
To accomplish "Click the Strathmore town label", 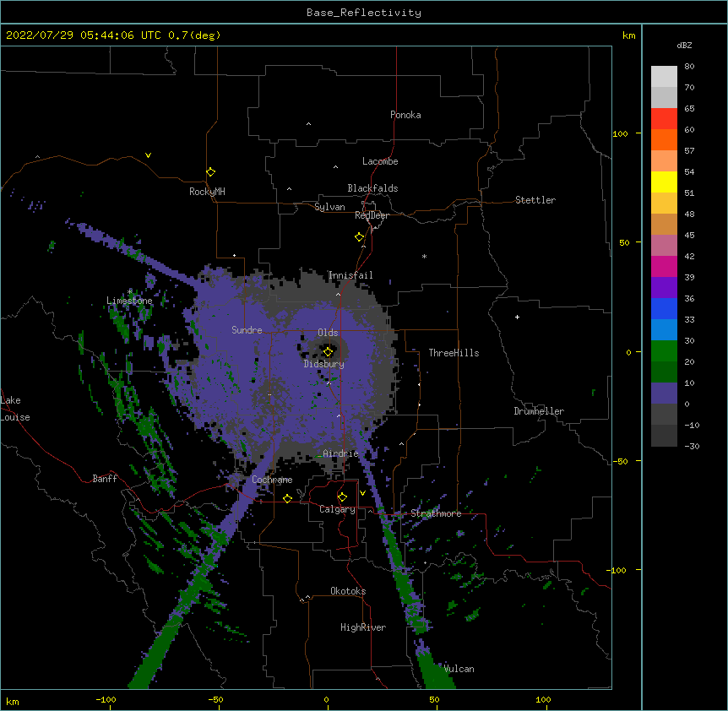I will coord(436,513).
